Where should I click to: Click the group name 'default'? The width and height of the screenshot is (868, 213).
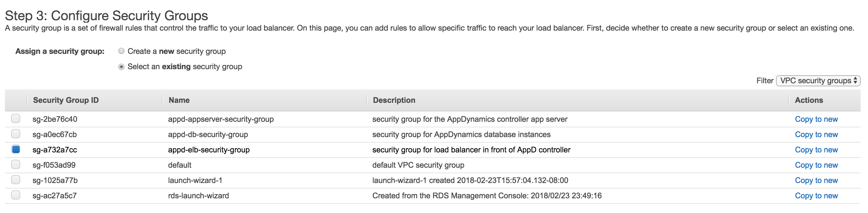[180, 165]
